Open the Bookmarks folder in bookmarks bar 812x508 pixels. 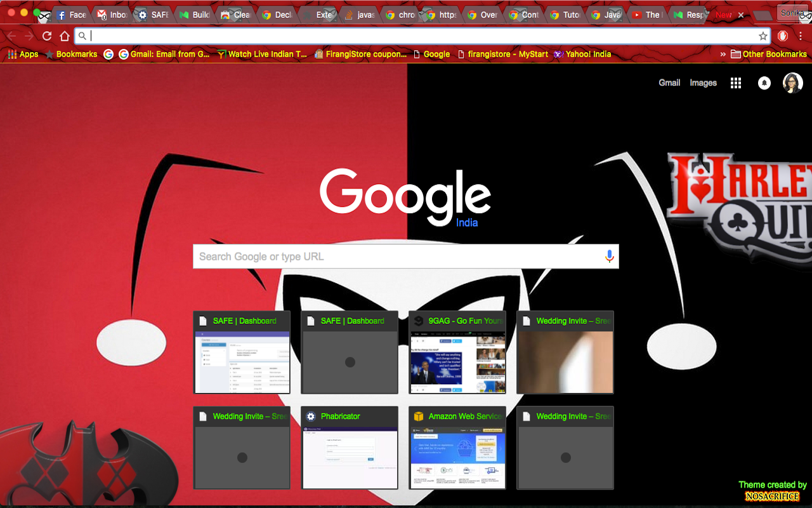pyautogui.click(x=70, y=54)
